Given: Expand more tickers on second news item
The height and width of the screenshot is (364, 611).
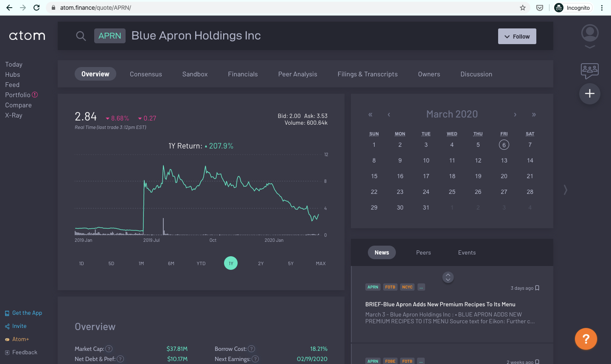Looking at the screenshot, I should 421,361.
